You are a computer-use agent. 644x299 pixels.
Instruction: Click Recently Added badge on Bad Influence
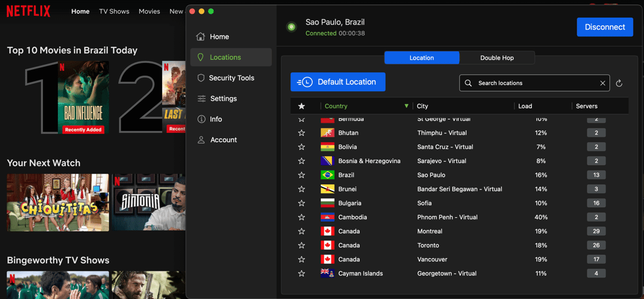[84, 130]
